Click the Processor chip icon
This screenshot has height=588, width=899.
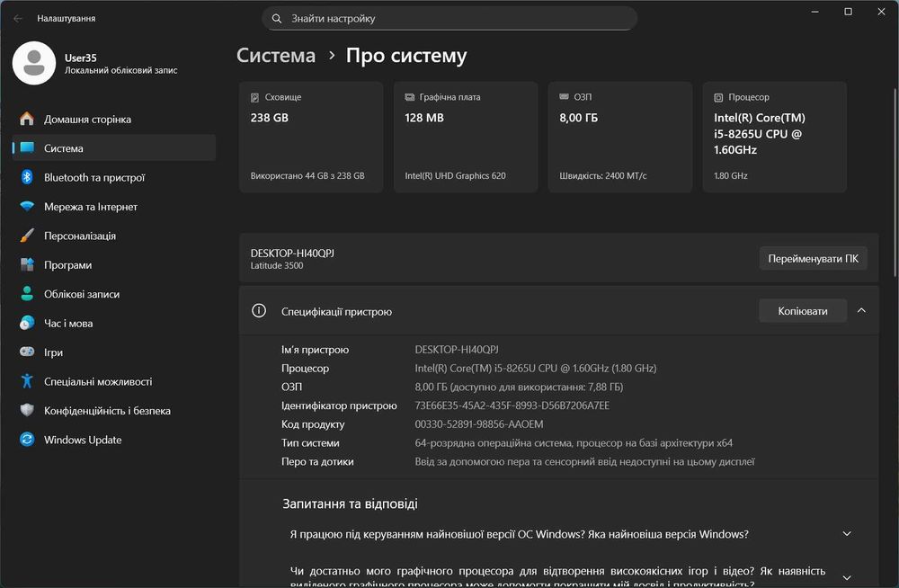tap(718, 97)
